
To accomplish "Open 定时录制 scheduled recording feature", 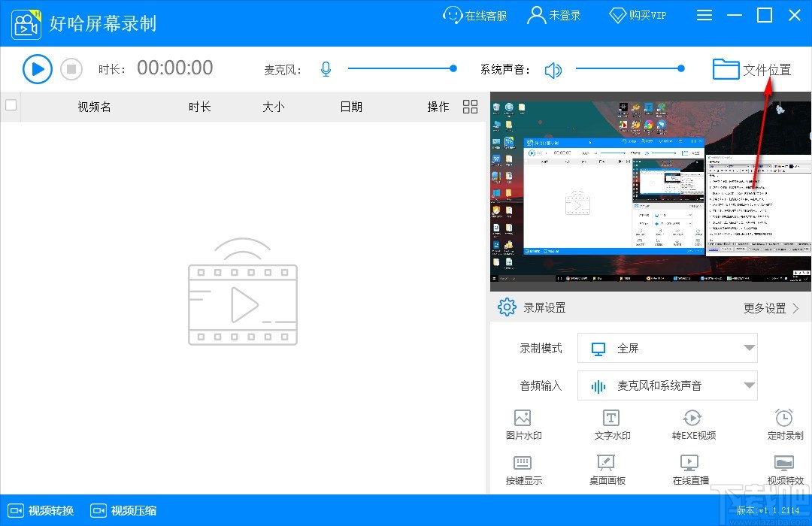I will [784, 423].
